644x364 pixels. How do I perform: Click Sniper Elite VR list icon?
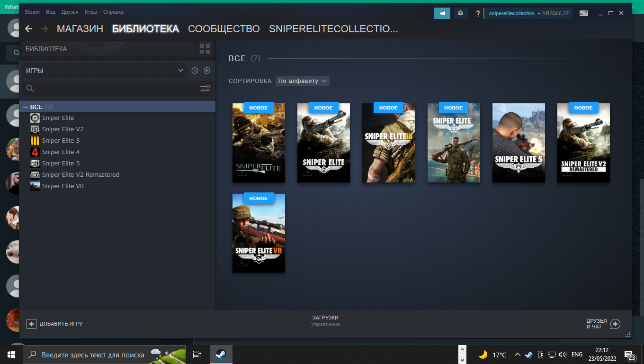click(35, 186)
